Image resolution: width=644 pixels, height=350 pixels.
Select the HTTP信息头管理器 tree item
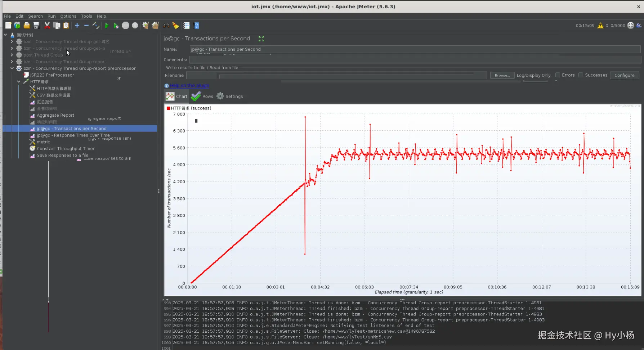(x=54, y=88)
